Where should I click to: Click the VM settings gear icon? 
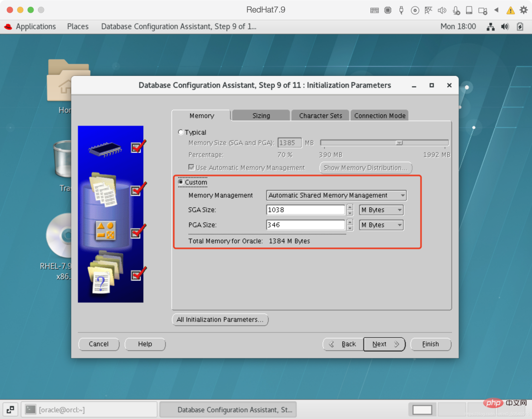pyautogui.click(x=523, y=10)
